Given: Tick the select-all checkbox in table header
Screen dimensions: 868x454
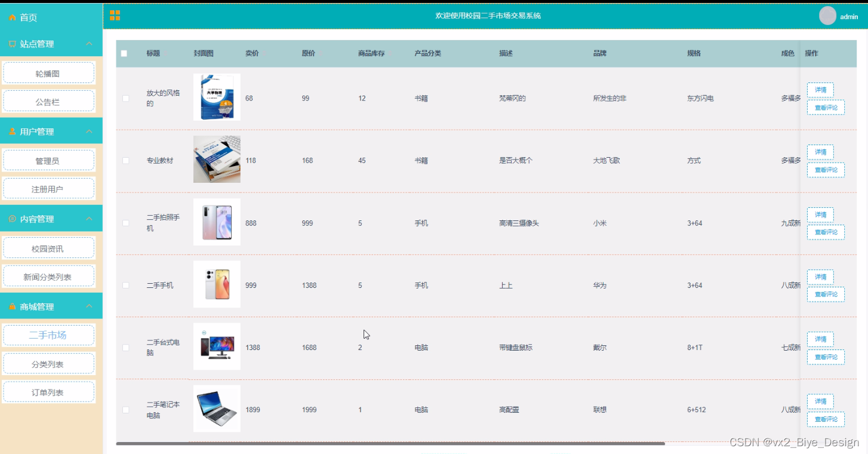Looking at the screenshot, I should 124,54.
